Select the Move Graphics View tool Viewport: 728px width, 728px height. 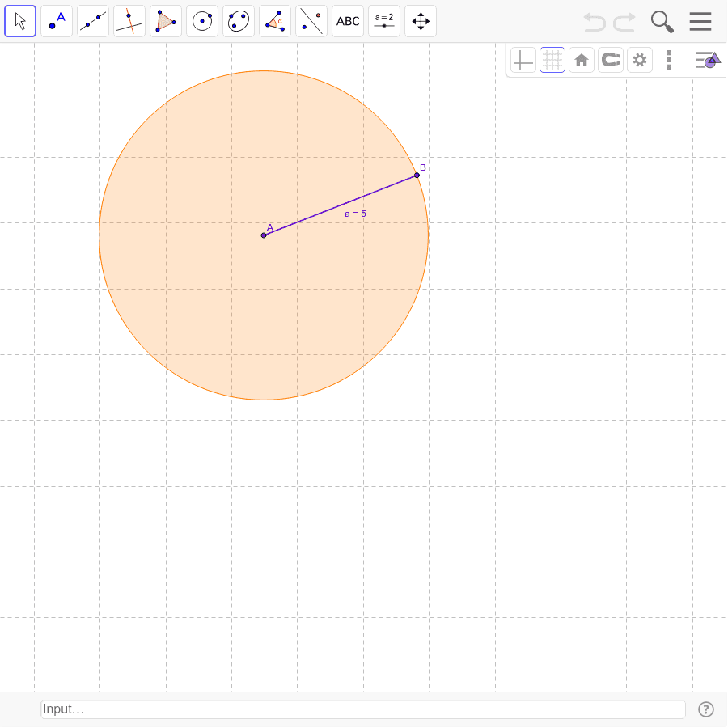coord(421,21)
